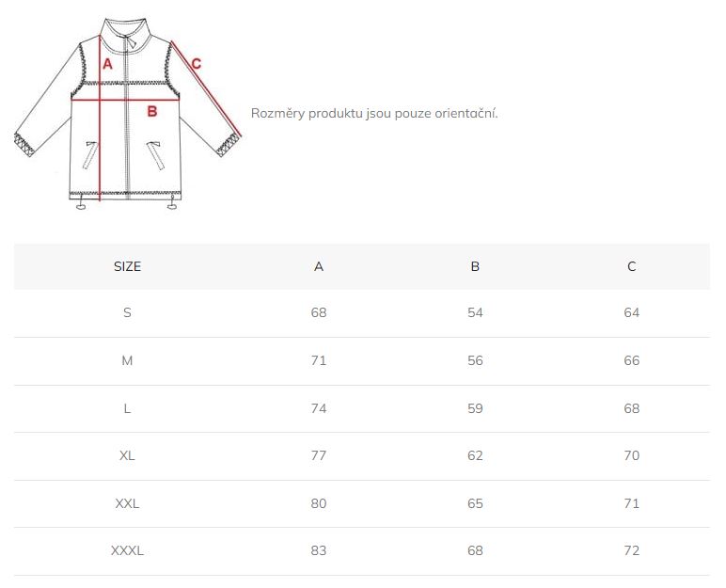726x588 pixels.
Task: Select the L size row label
Action: (127, 408)
